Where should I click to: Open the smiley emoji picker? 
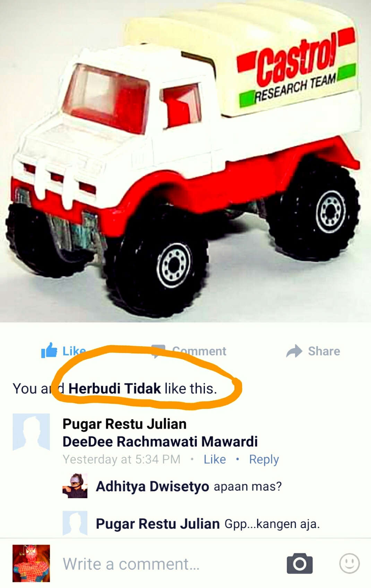tap(349, 563)
